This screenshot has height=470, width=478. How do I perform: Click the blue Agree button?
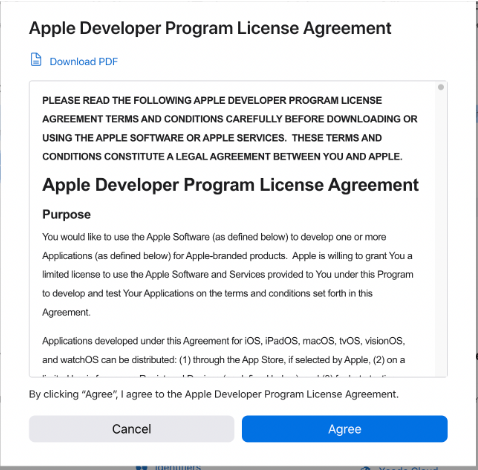tap(345, 429)
